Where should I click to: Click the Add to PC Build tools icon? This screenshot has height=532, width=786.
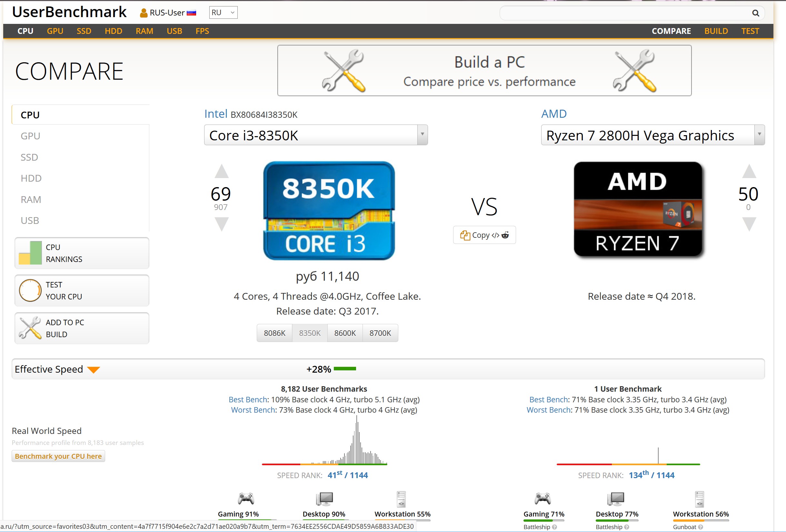30,328
